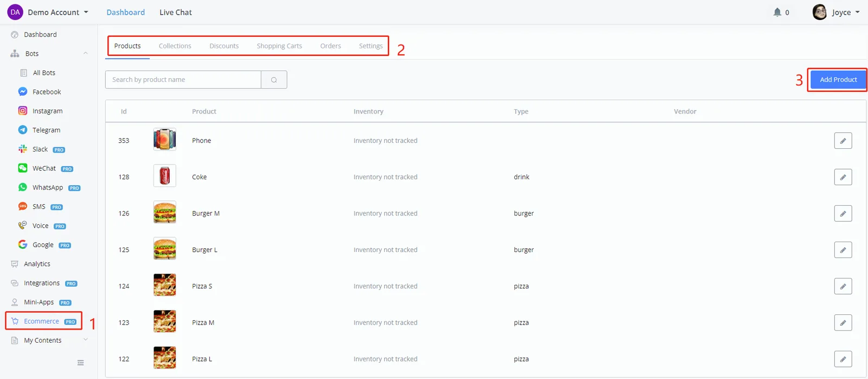Switch to the Orders tab
Viewport: 868px width, 379px height.
pyautogui.click(x=330, y=46)
